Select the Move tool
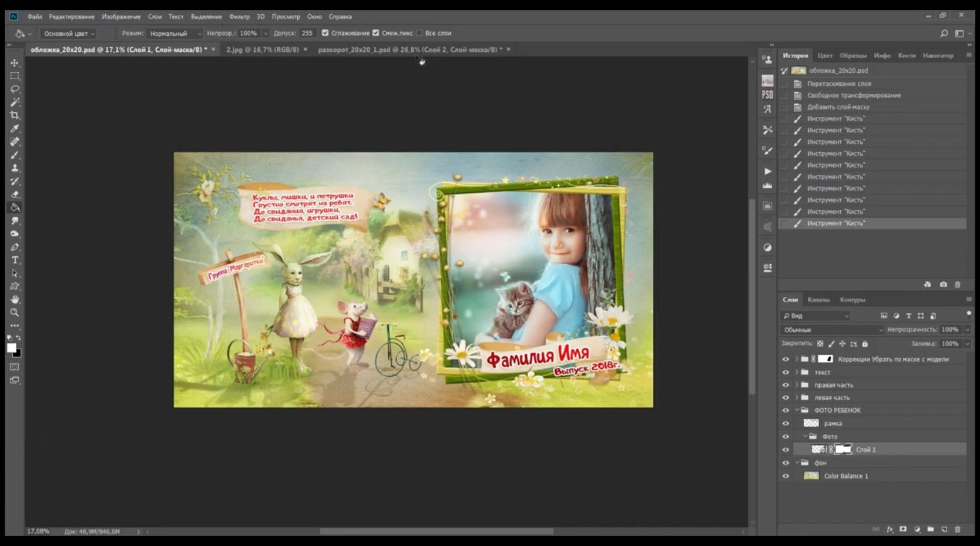980x546 pixels. coord(15,63)
